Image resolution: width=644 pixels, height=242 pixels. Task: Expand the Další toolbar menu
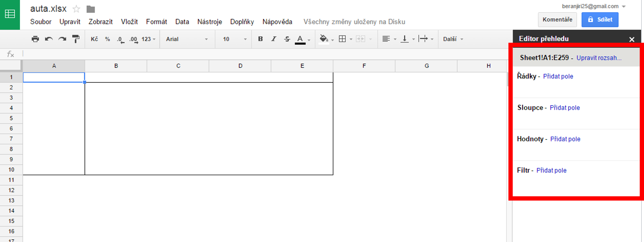[453, 39]
